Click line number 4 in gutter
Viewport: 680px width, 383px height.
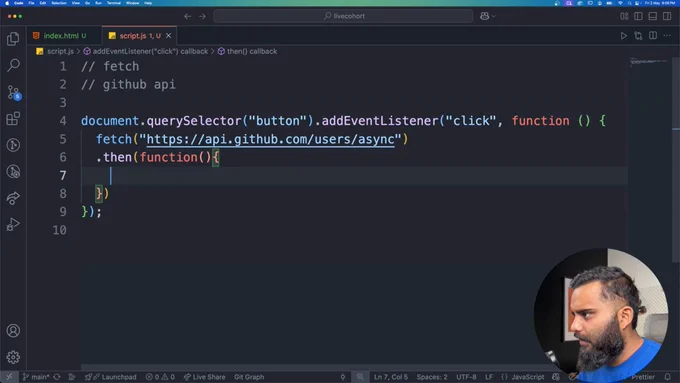coord(63,121)
